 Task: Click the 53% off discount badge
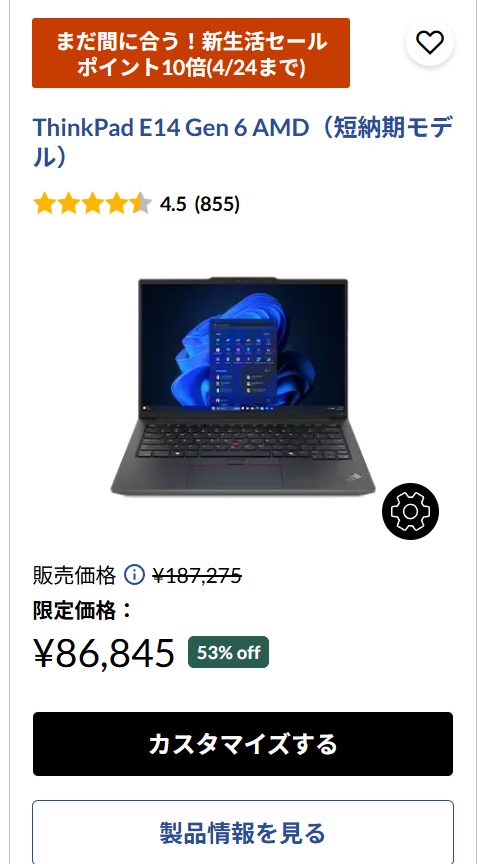tap(229, 652)
